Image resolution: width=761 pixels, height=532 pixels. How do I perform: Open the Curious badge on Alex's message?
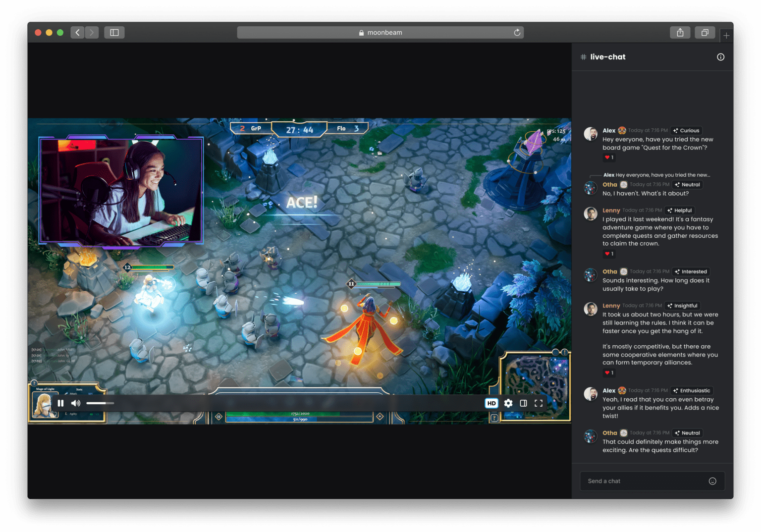[686, 130]
